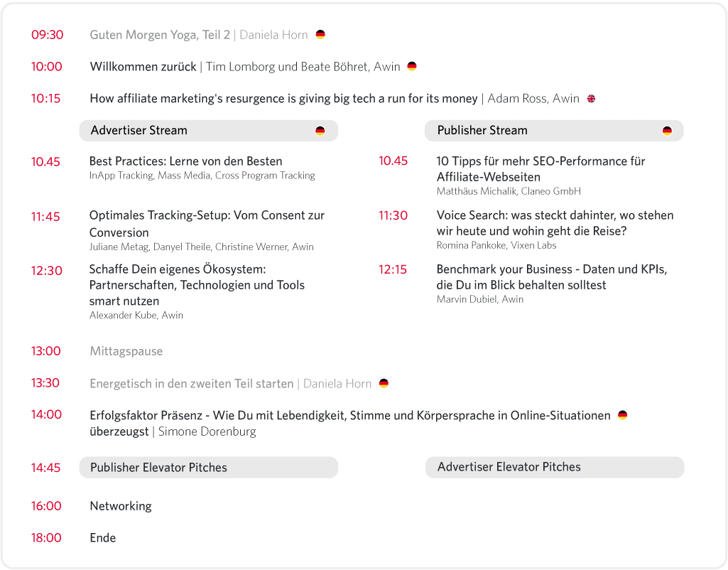Click German flag beside Energetisch session
728x570 pixels.
[384, 384]
